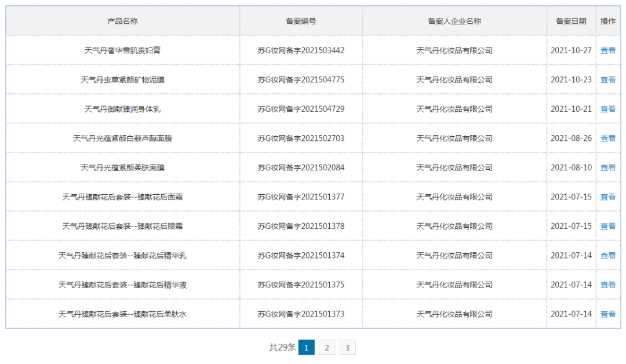Go to page 1 of results
The image size is (626, 364).
point(306,347)
